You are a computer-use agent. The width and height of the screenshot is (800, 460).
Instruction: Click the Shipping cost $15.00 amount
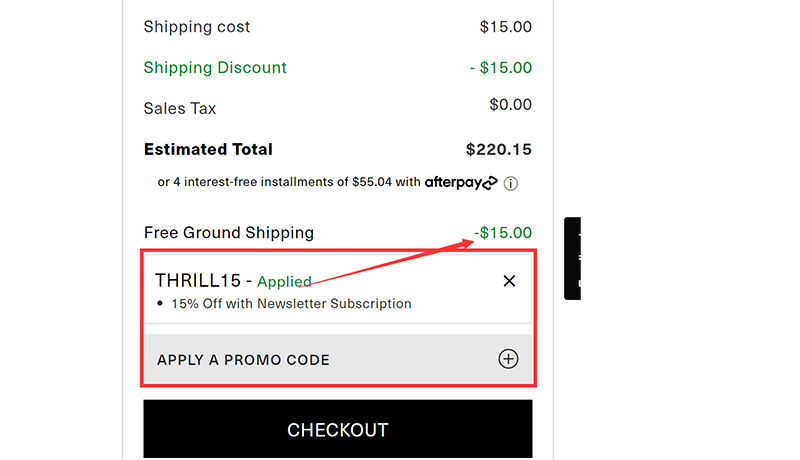click(505, 27)
